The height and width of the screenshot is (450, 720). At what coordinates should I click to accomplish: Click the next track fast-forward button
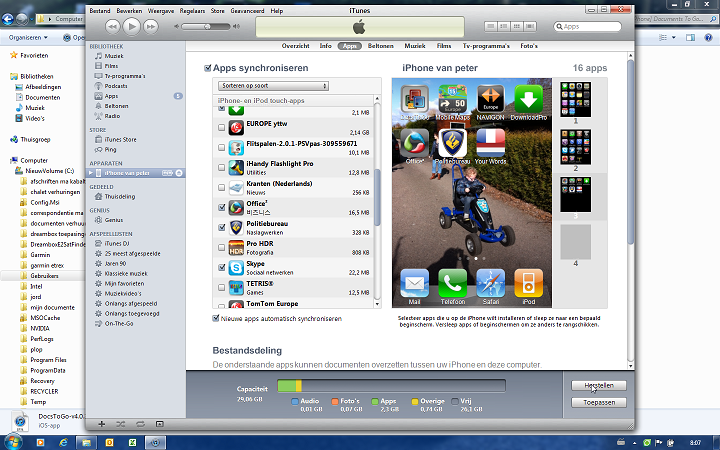(x=151, y=27)
